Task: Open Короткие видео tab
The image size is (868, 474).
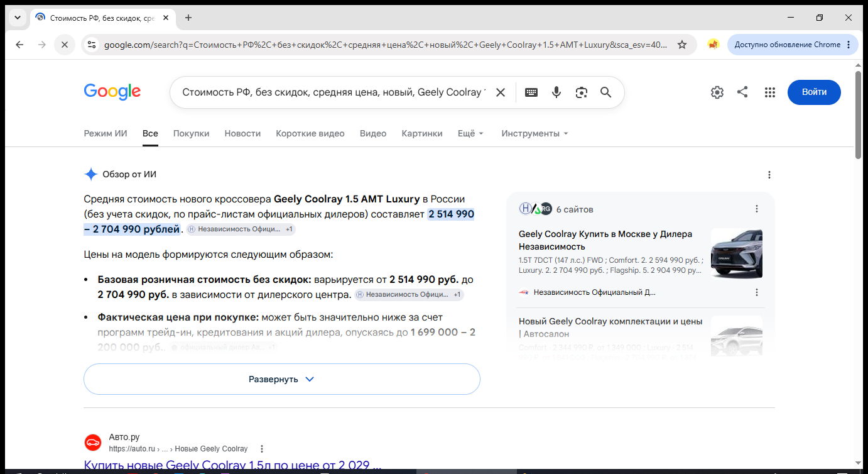Action: pyautogui.click(x=310, y=133)
